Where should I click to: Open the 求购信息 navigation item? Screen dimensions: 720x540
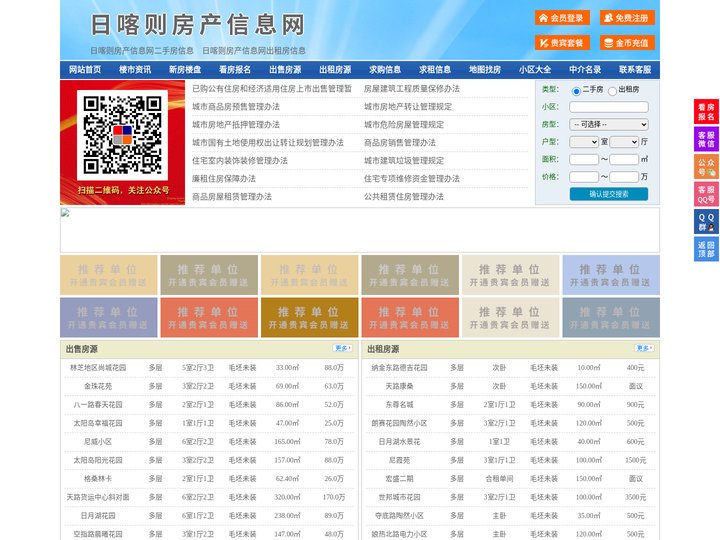click(x=385, y=70)
